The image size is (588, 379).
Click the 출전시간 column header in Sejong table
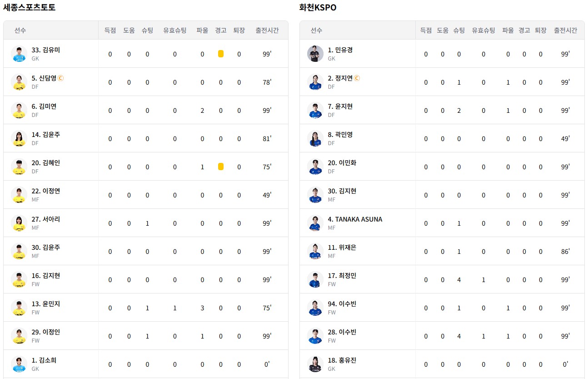coord(267,30)
